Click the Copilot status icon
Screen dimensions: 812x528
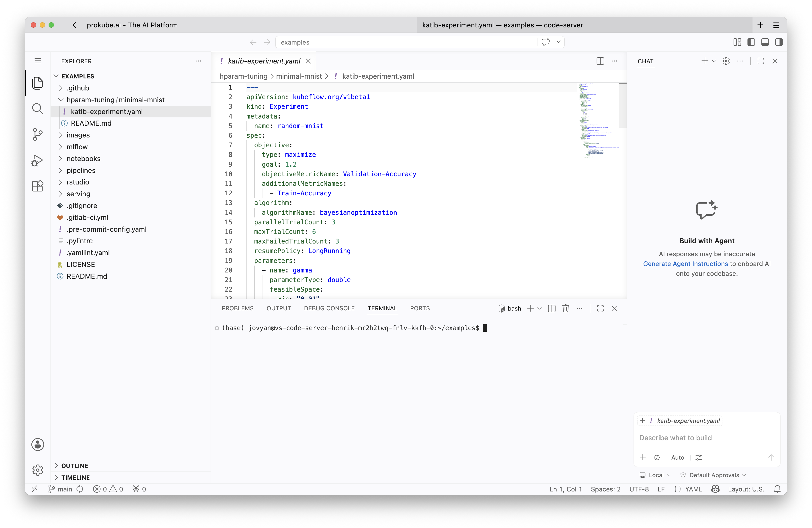(x=716, y=489)
